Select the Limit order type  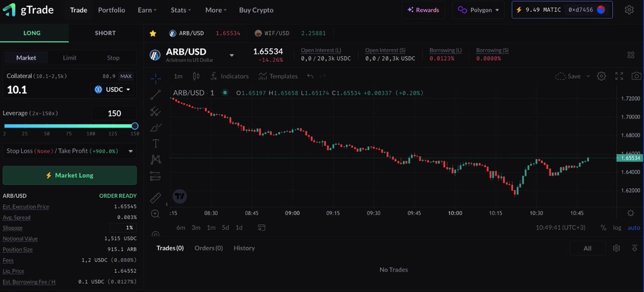(70, 58)
